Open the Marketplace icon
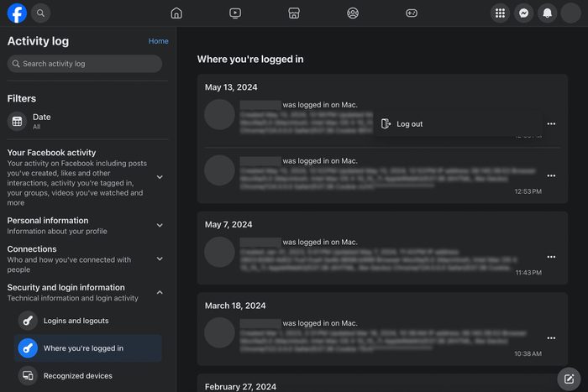 [x=294, y=13]
